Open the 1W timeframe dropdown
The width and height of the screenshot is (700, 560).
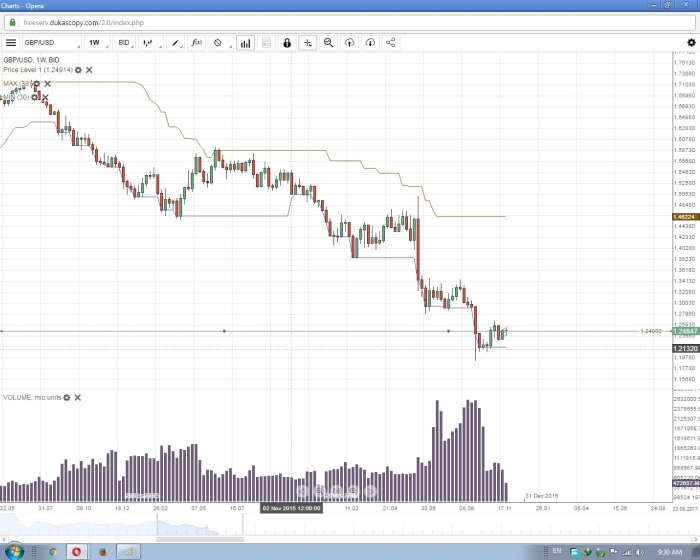tap(97, 43)
